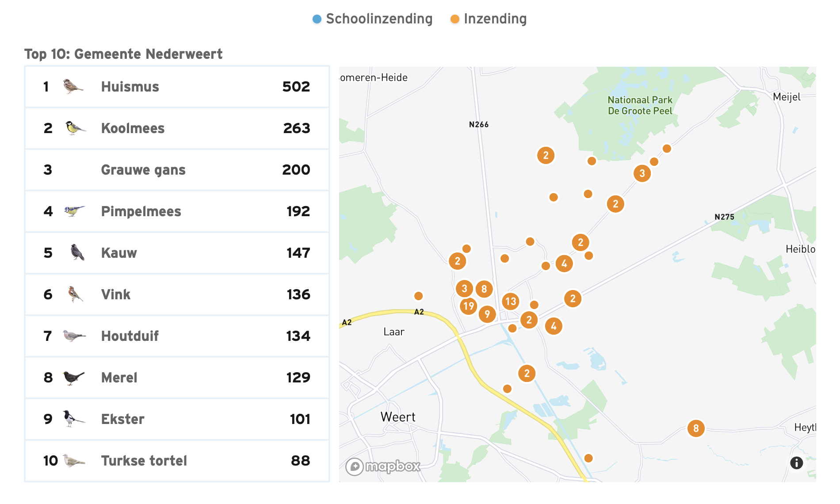Image resolution: width=840 pixels, height=504 pixels.
Task: Click the single marker near Laar
Action: click(x=418, y=296)
